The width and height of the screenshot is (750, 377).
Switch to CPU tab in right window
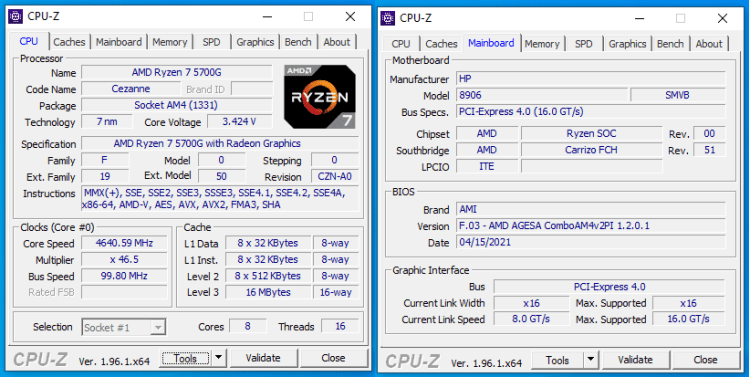401,44
